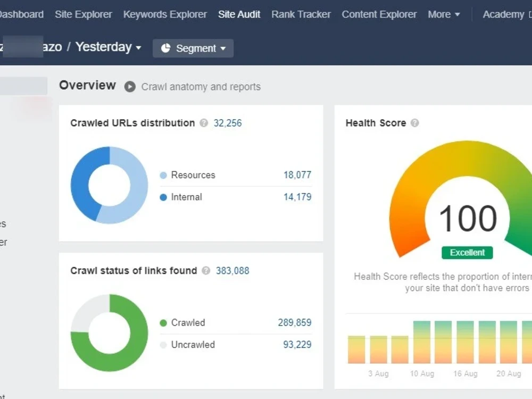Viewport: 532px width, 399px height.
Task: Click the Excellent badge
Action: click(x=467, y=253)
